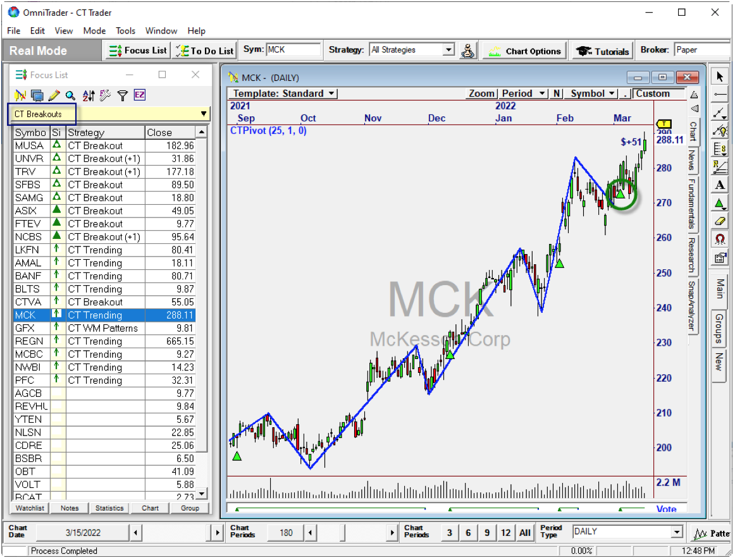Click the Broker field showing Paper
735x560 pixels.
pyautogui.click(x=701, y=50)
